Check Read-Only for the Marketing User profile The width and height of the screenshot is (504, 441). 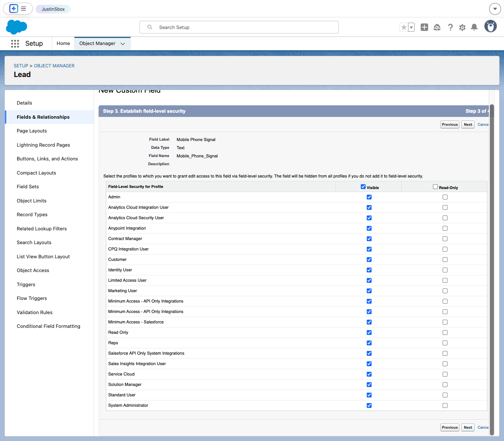pos(445,291)
